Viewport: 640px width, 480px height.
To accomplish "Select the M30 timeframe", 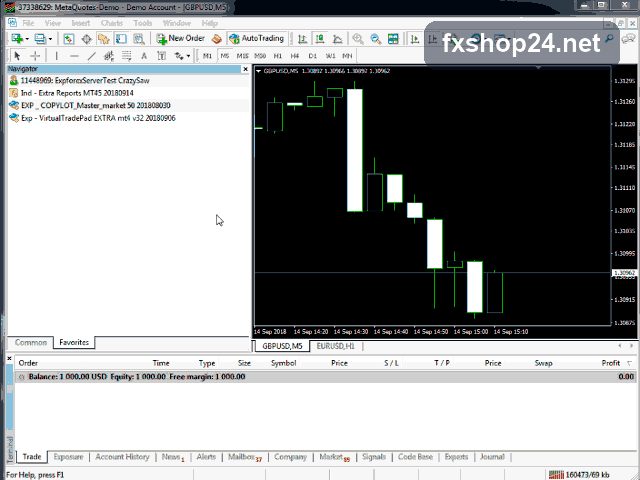I will 260,56.
